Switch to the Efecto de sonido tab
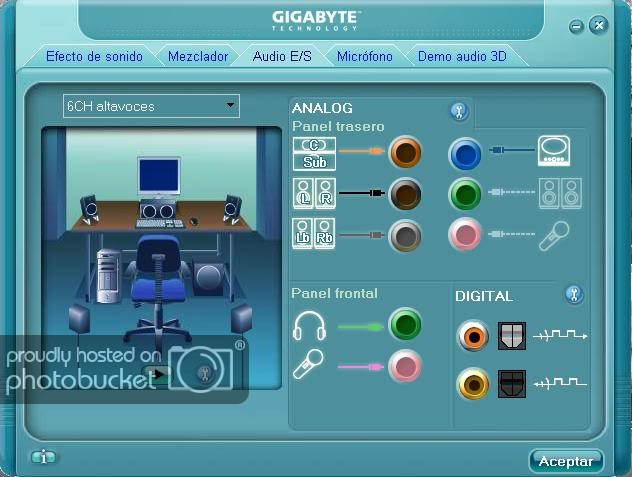The image size is (632, 477). click(x=94, y=57)
